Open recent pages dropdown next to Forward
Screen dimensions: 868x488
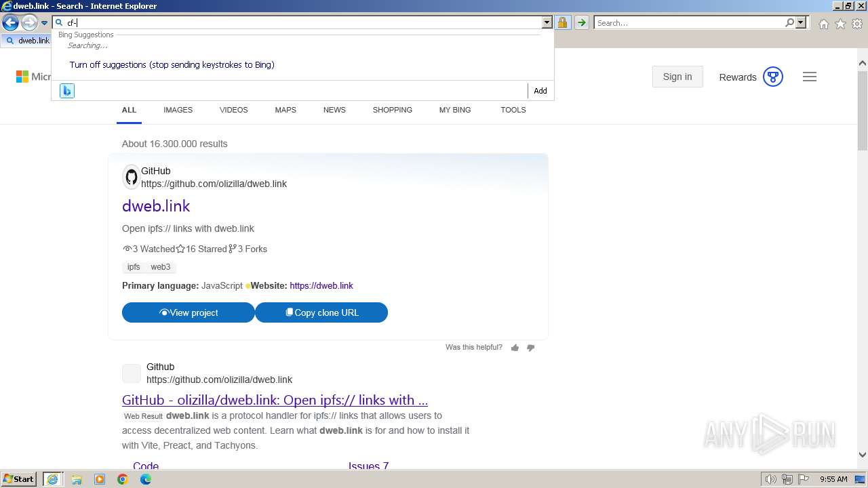(44, 23)
